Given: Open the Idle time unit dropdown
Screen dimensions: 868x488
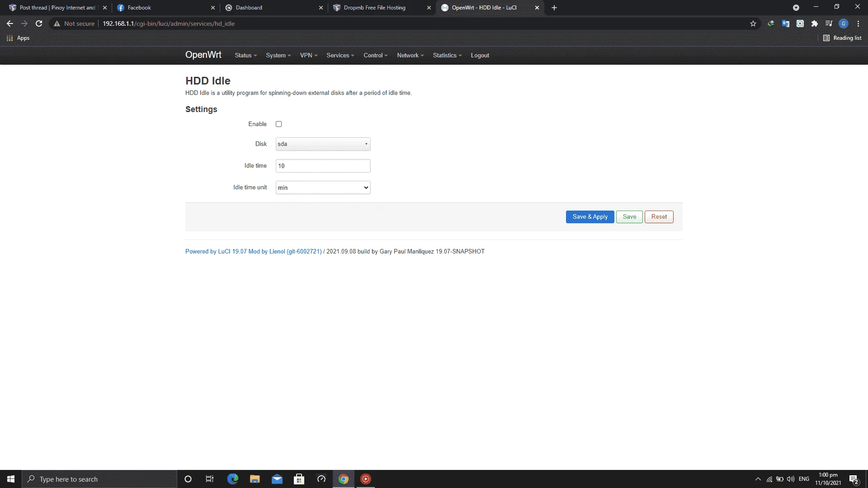Looking at the screenshot, I should [x=323, y=188].
